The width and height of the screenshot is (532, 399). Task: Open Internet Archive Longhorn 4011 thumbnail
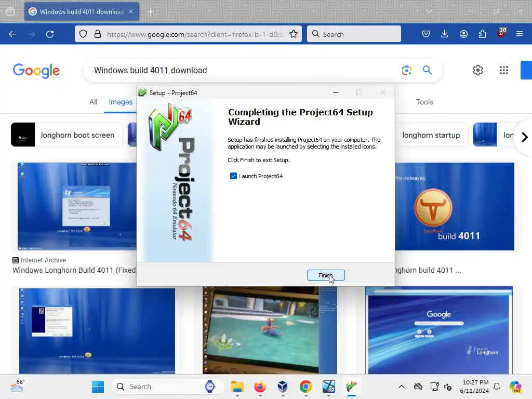[x=77, y=206]
